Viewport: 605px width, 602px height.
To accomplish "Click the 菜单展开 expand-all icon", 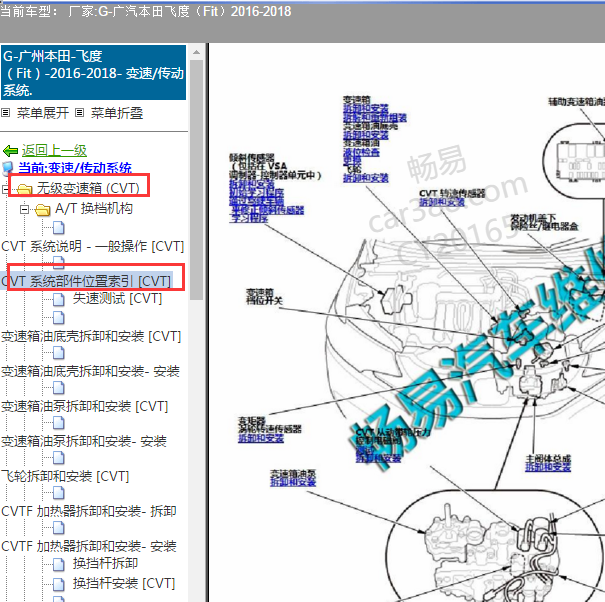I will pos(5,113).
